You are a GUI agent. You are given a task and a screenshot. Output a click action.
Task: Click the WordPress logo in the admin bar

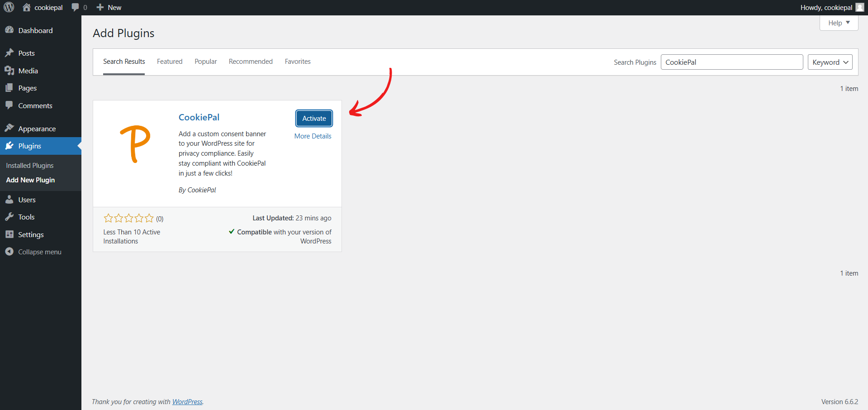click(9, 7)
